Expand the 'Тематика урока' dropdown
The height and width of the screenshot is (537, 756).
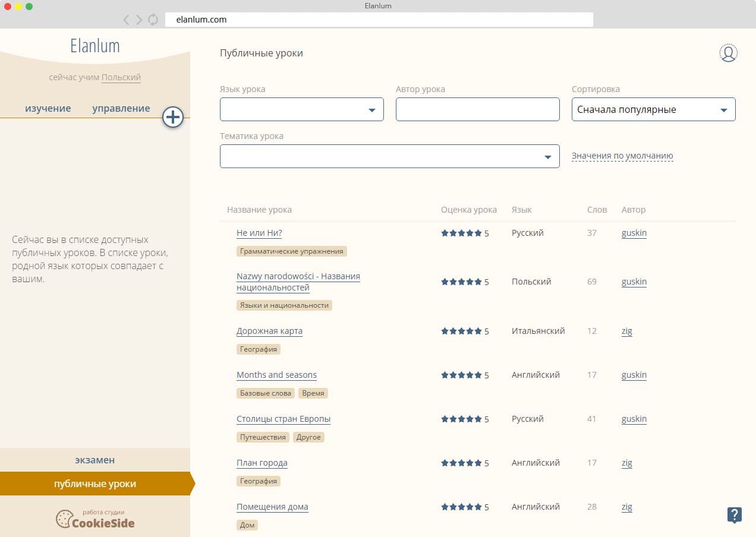390,156
